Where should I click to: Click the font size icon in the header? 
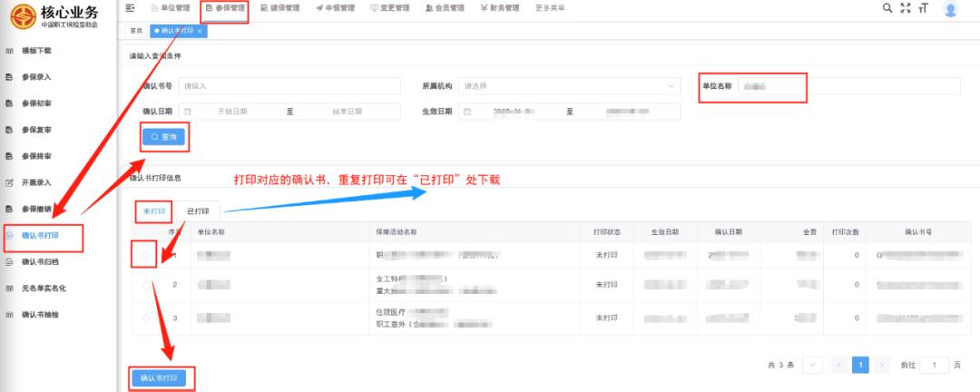tap(923, 8)
